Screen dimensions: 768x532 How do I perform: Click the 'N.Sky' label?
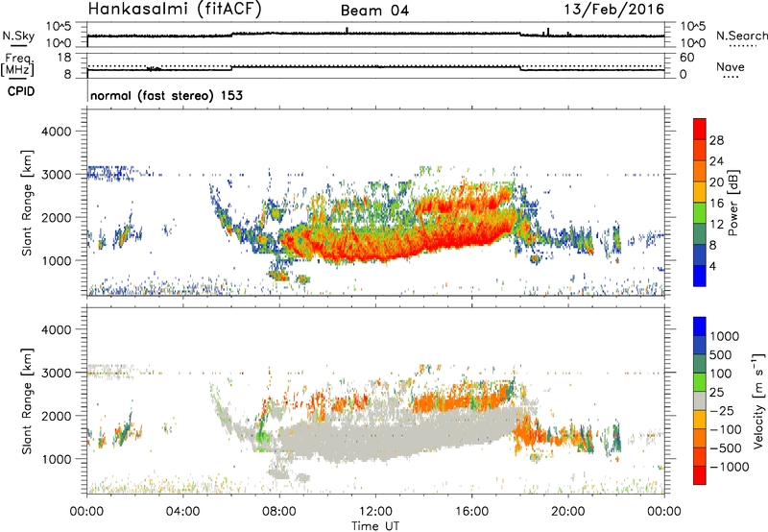[18, 36]
